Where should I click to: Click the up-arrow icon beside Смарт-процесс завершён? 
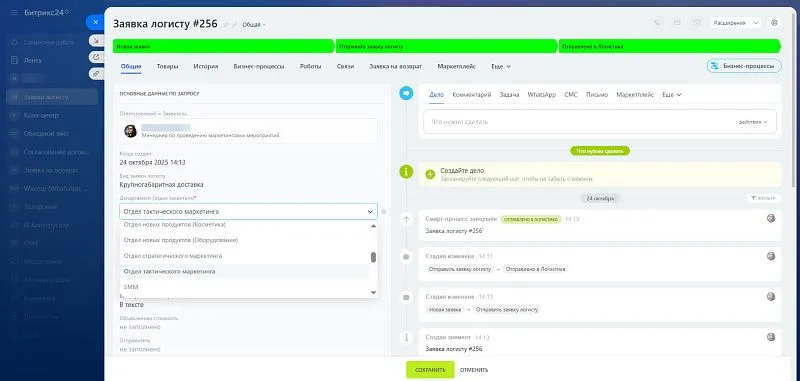point(406,219)
